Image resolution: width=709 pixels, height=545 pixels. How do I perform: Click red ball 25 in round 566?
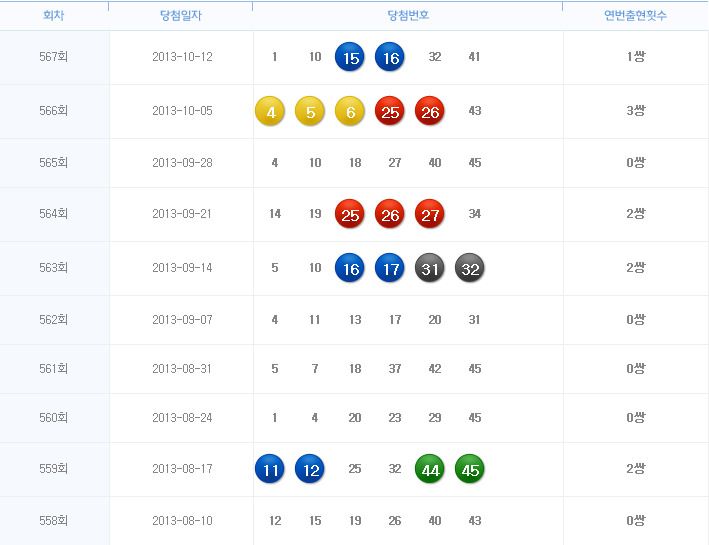pyautogui.click(x=390, y=111)
